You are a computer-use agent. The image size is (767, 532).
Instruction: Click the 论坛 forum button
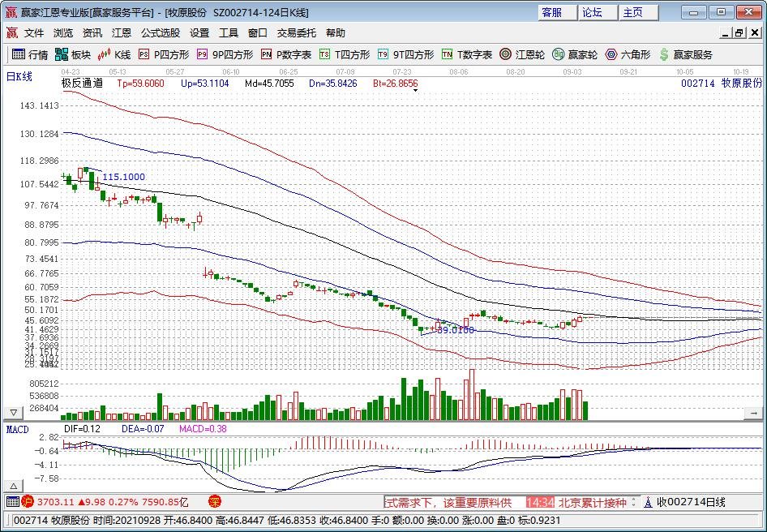click(592, 12)
